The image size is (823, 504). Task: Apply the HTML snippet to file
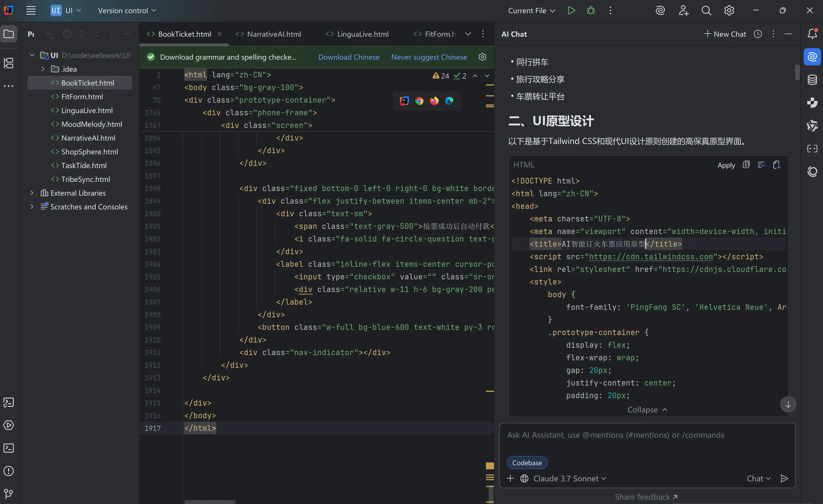coord(726,165)
